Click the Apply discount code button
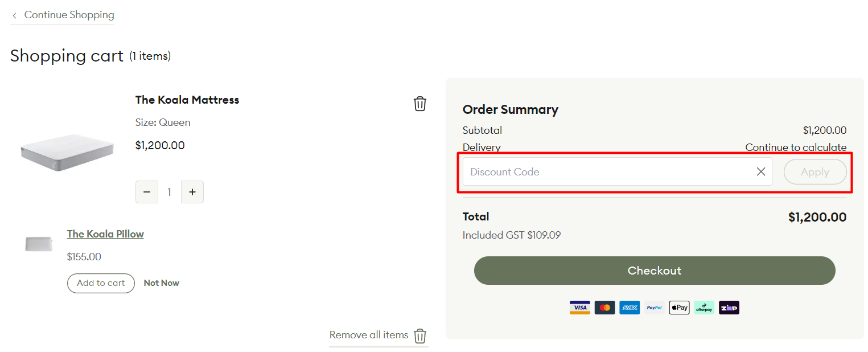The height and width of the screenshot is (352, 868). pos(815,171)
